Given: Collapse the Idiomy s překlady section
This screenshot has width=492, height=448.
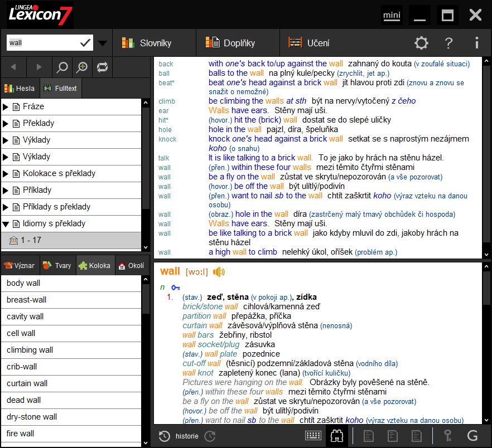Looking at the screenshot, I should [6, 224].
